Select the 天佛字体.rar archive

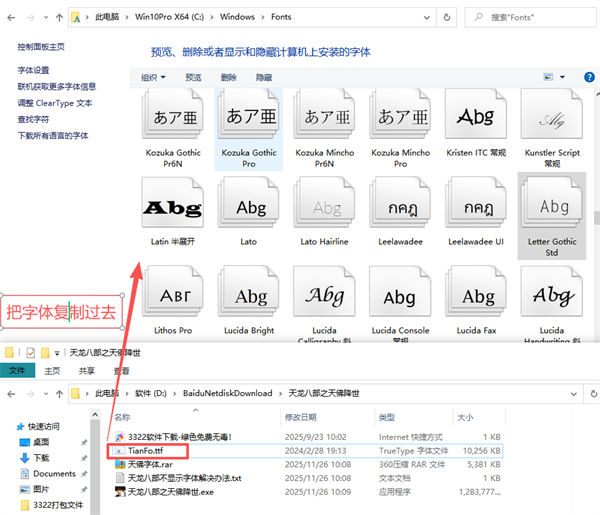(144, 464)
